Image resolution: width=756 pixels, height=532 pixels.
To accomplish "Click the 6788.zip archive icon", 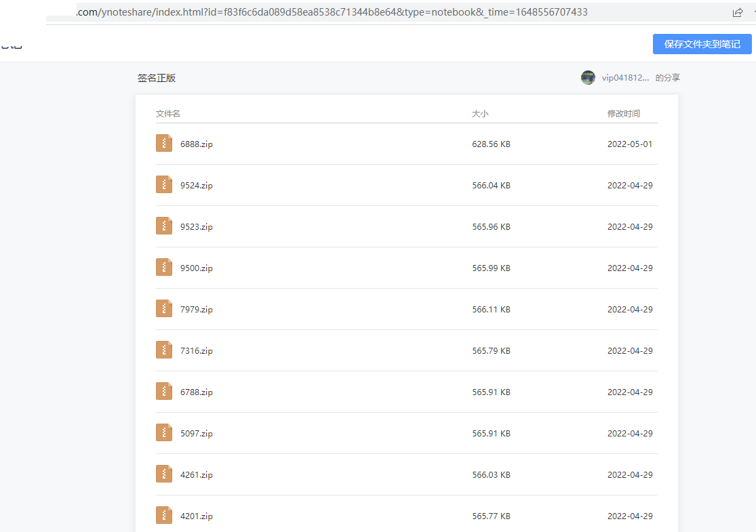I will click(x=164, y=391).
